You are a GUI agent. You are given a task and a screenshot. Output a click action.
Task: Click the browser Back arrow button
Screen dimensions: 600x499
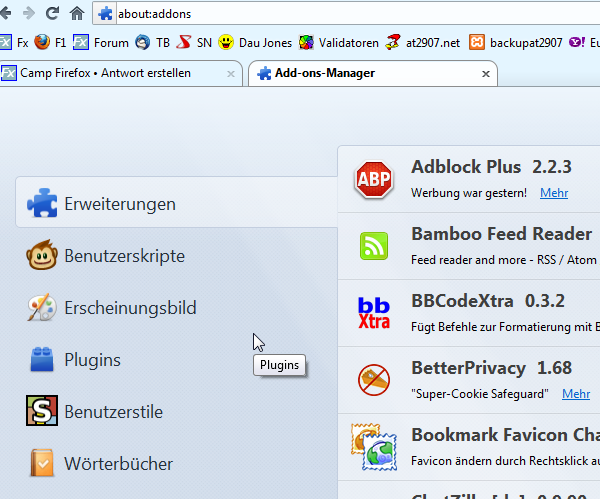click(5, 14)
